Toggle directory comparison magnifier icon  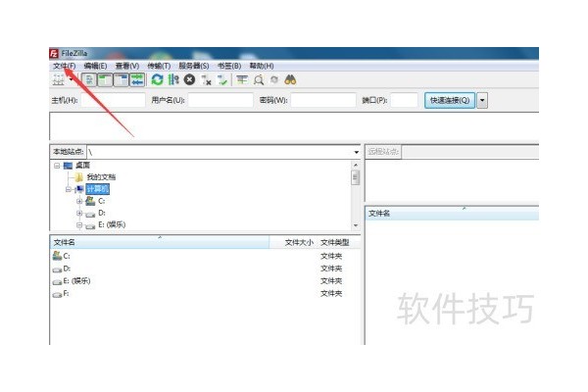[259, 79]
